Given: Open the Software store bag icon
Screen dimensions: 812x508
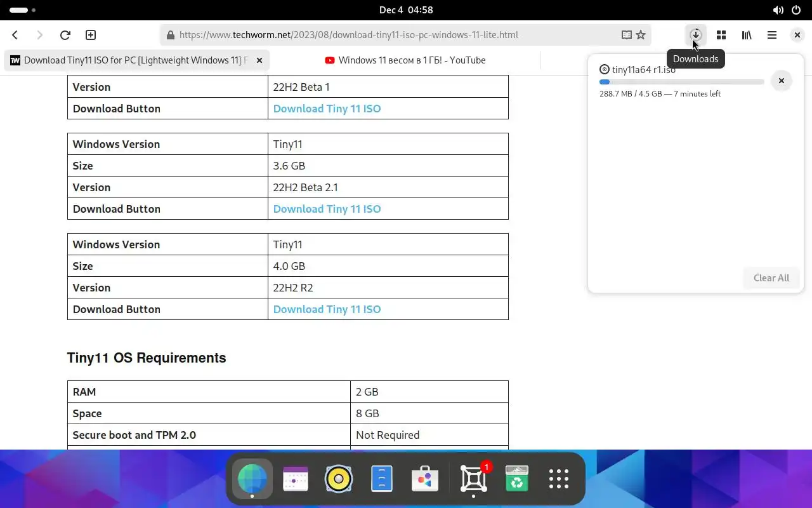Looking at the screenshot, I should click(425, 479).
